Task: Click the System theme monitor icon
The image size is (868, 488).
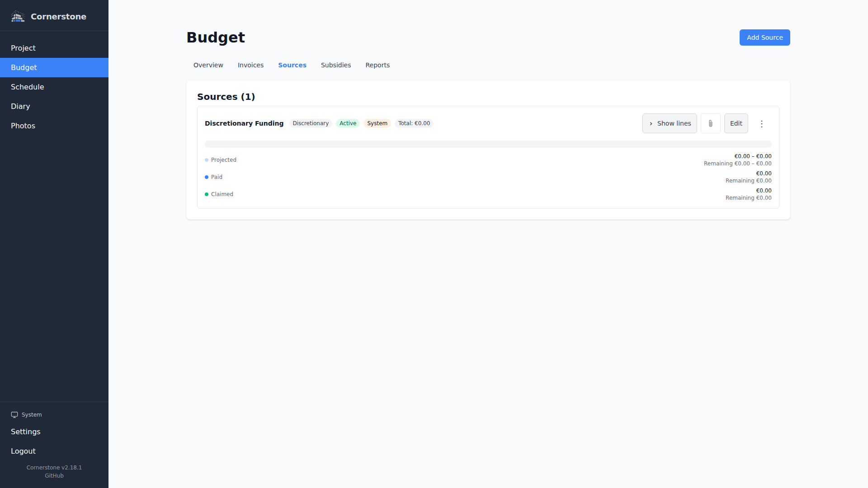Action: click(14, 415)
